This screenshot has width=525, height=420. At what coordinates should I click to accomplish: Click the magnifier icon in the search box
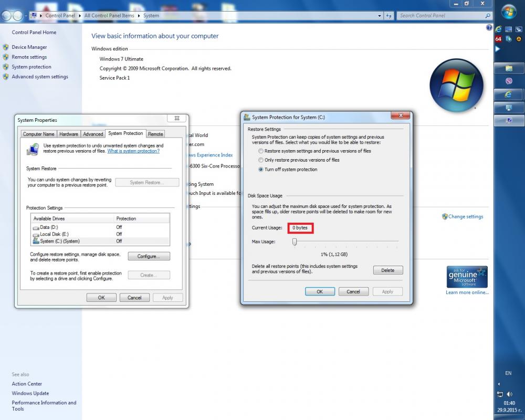(488, 16)
